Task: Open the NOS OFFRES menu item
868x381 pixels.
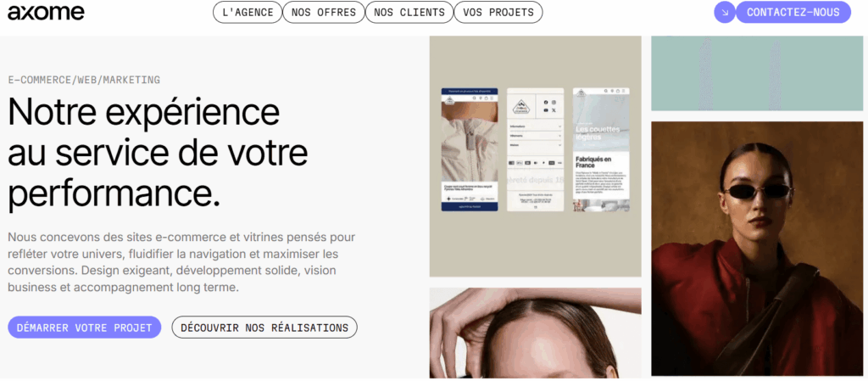Action: pyautogui.click(x=324, y=12)
